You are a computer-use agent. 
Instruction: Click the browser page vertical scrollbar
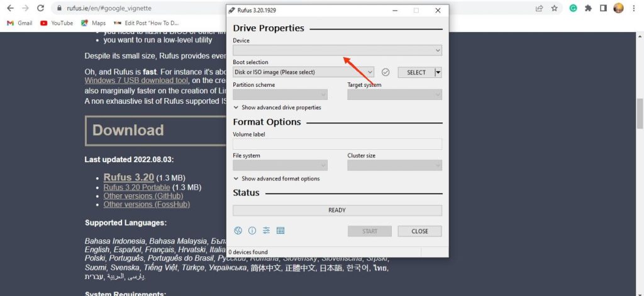640,113
